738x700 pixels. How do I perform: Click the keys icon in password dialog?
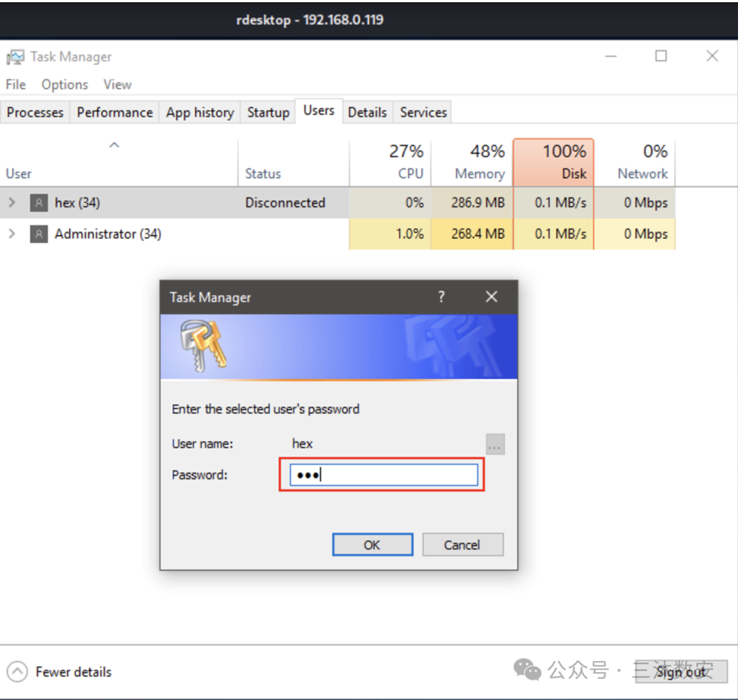click(x=203, y=346)
